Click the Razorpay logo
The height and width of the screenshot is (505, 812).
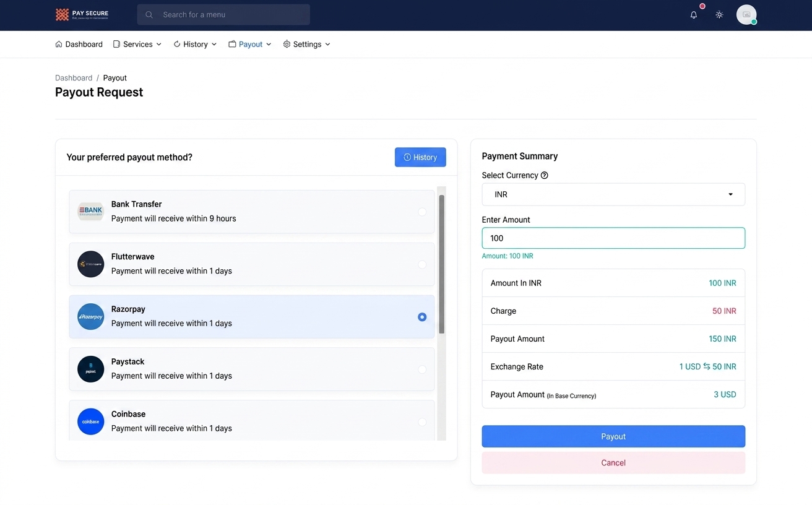[x=90, y=317]
